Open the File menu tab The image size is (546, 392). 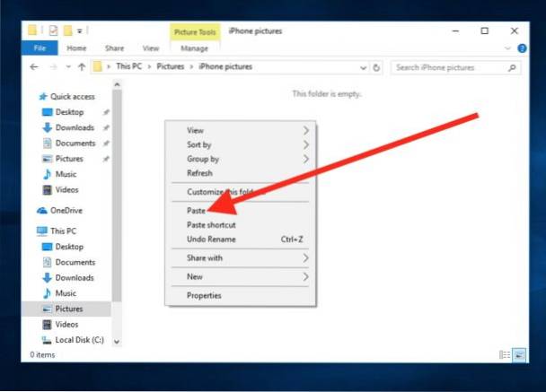[39, 48]
